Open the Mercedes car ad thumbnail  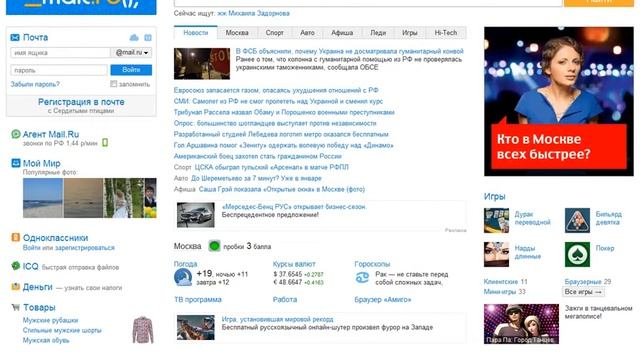point(196,215)
